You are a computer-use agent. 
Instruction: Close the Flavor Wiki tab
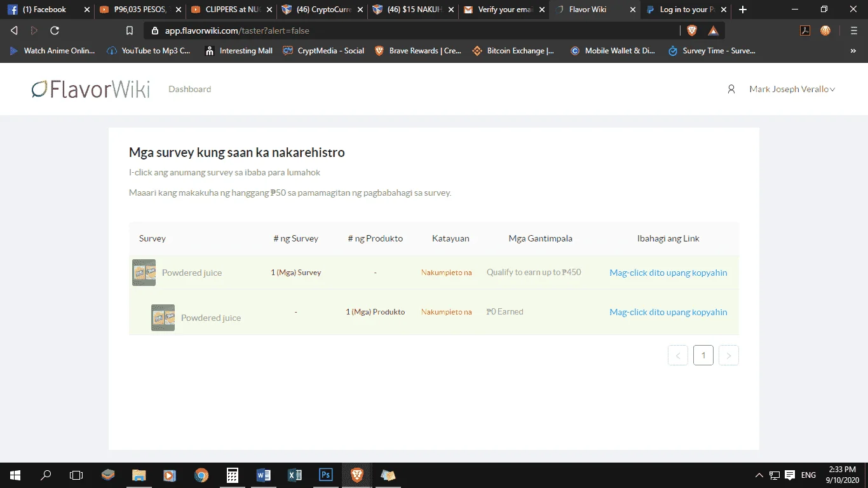click(633, 10)
